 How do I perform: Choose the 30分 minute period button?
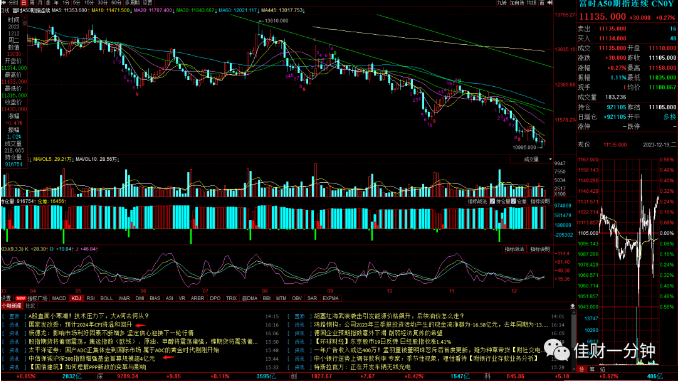pos(102,3)
